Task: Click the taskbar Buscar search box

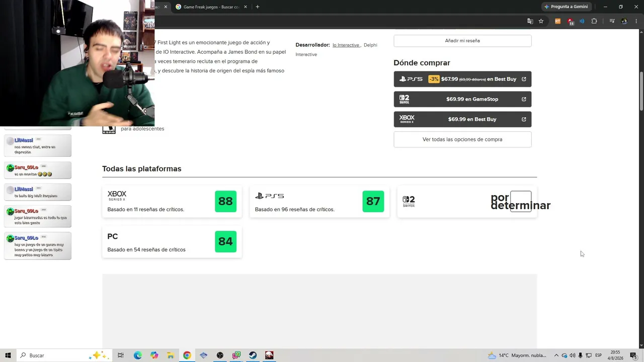Action: click(x=64, y=355)
